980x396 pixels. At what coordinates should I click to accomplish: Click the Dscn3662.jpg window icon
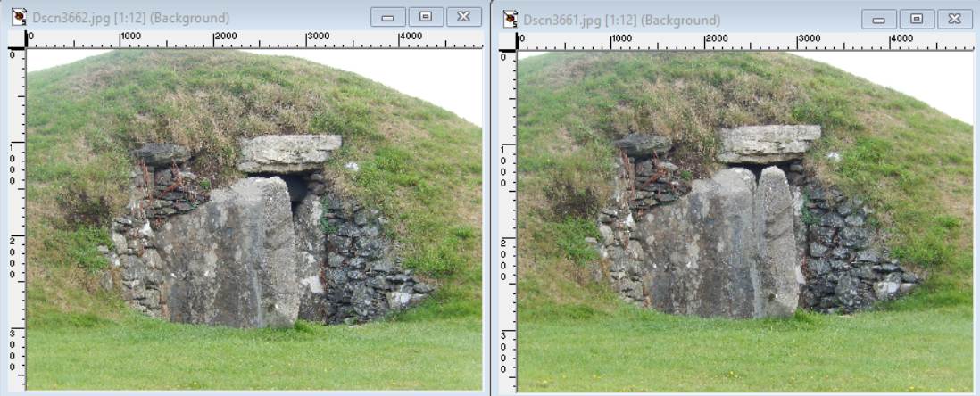pos(19,18)
